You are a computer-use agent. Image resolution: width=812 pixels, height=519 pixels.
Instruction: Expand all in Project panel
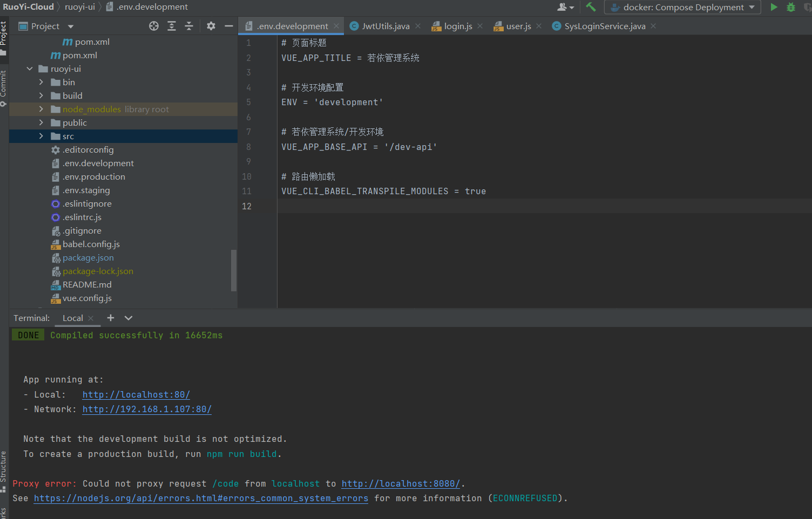[x=172, y=26]
